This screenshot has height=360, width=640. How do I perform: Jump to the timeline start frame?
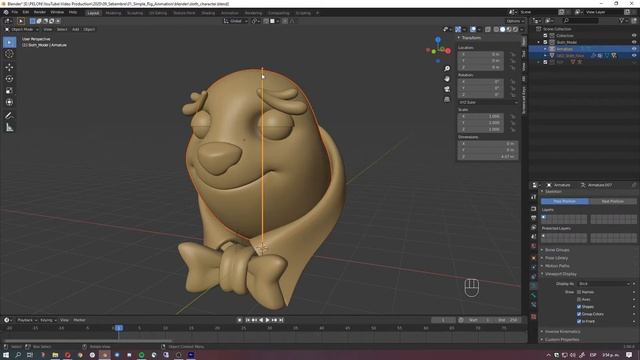tap(248, 320)
